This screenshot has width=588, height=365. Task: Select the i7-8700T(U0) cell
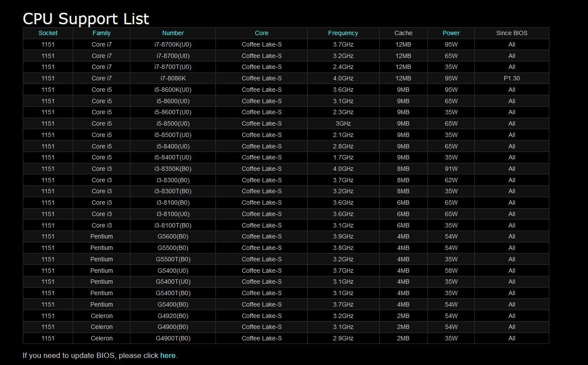pyautogui.click(x=173, y=67)
